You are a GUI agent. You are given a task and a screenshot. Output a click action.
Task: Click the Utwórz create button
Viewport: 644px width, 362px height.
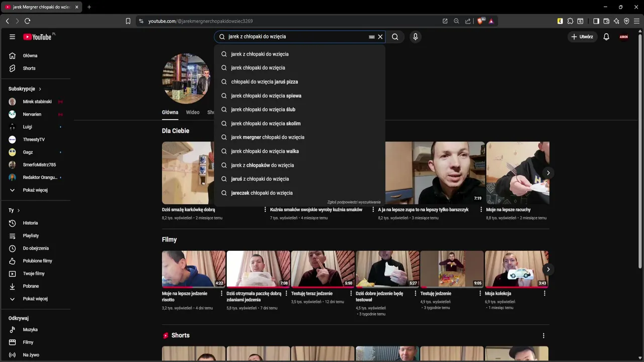point(582,37)
